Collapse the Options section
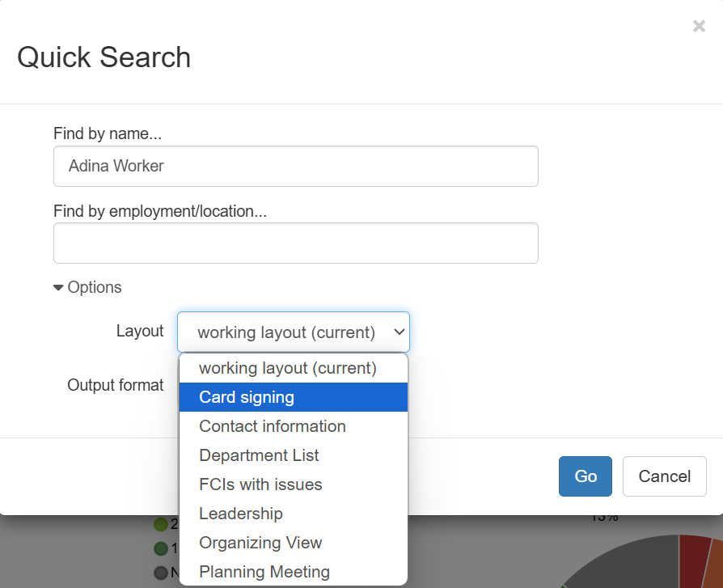This screenshot has height=588, width=723. coord(87,287)
